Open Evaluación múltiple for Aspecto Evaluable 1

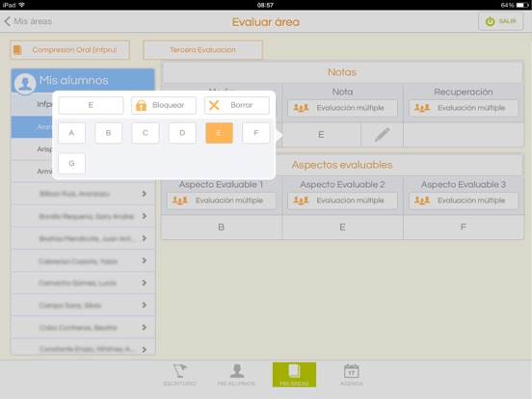[x=222, y=200]
